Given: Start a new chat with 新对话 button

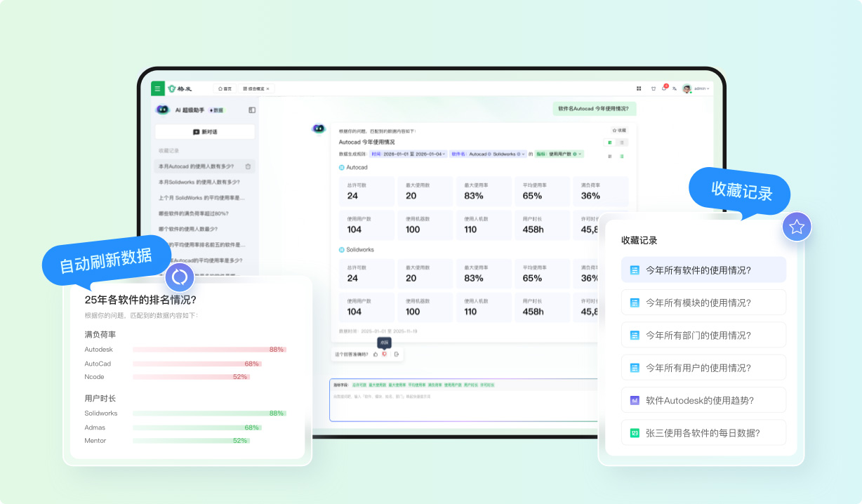Looking at the screenshot, I should (x=205, y=132).
